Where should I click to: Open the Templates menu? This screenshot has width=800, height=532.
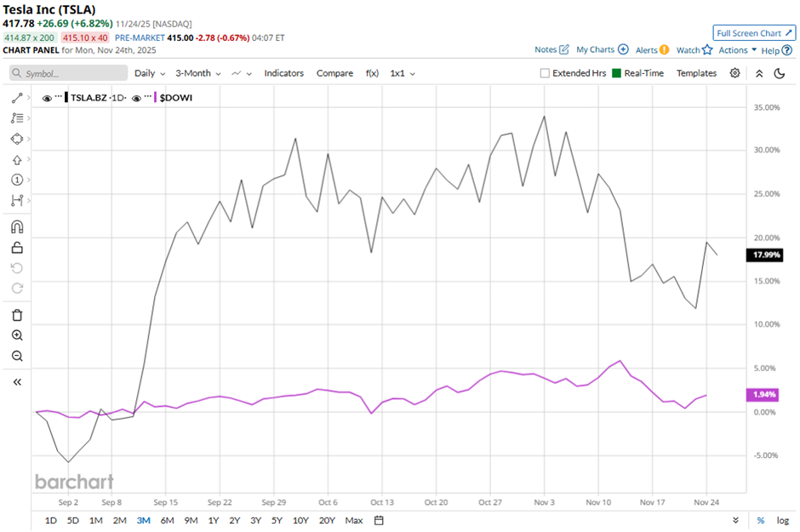coord(696,73)
